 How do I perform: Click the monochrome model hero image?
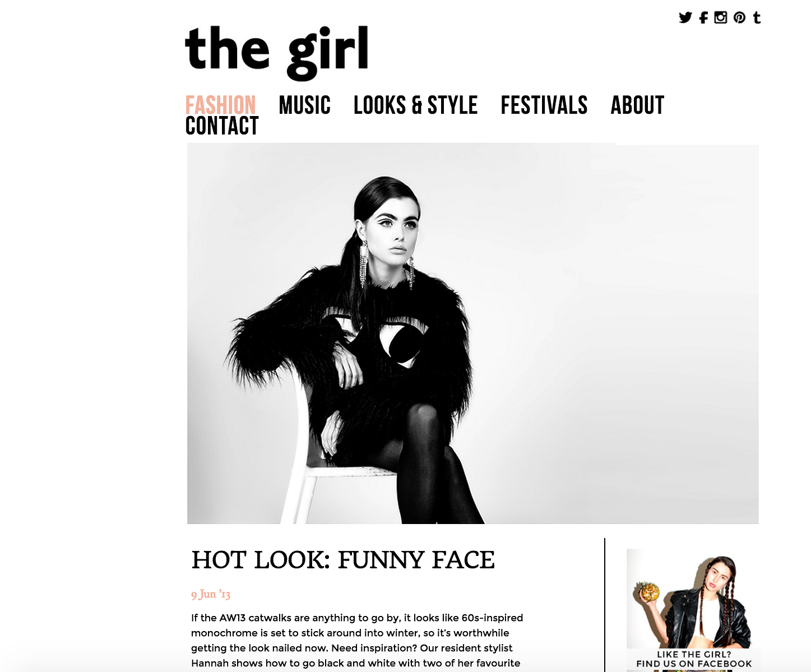point(472,333)
